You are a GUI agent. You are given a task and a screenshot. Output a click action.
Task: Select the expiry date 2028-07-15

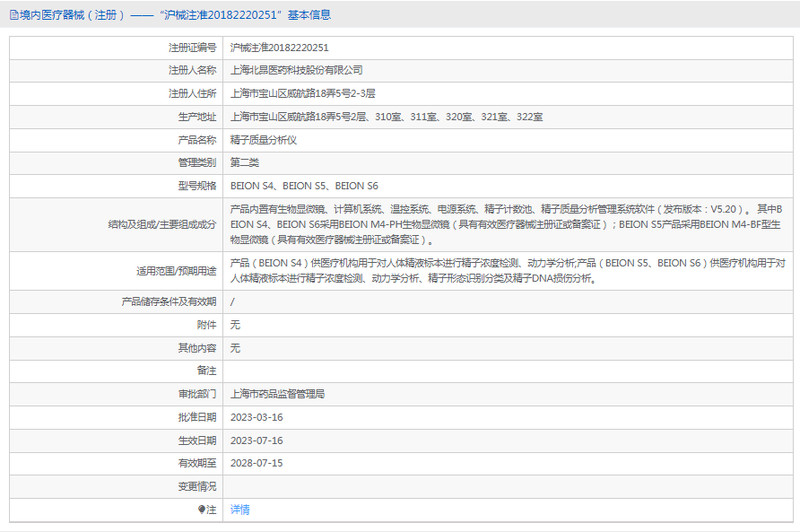(x=257, y=463)
